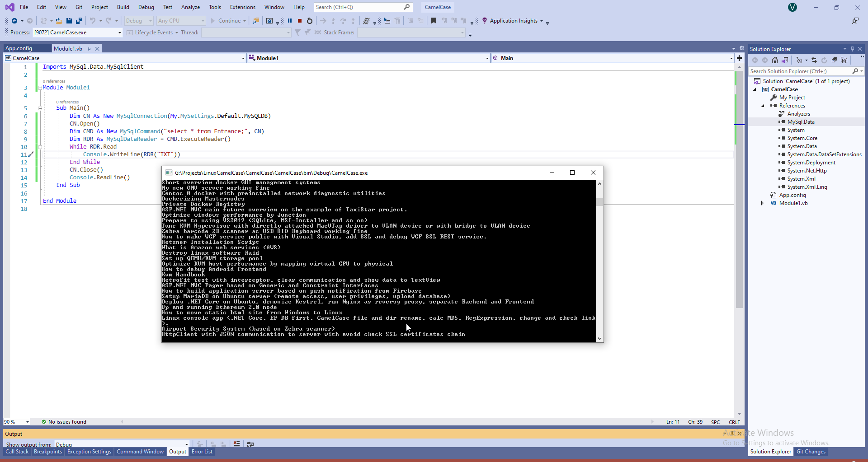This screenshot has width=868, height=462.
Task: Expand the Module1.vb node in Solution Explorer
Action: (x=763, y=203)
